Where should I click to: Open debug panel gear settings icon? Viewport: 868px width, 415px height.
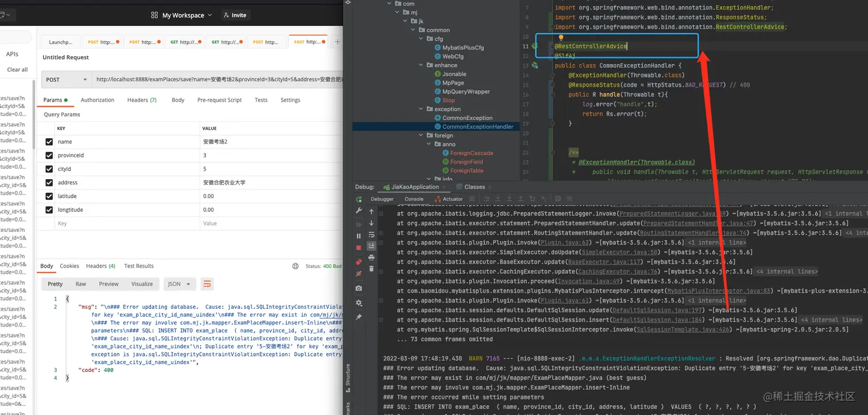coord(359,302)
